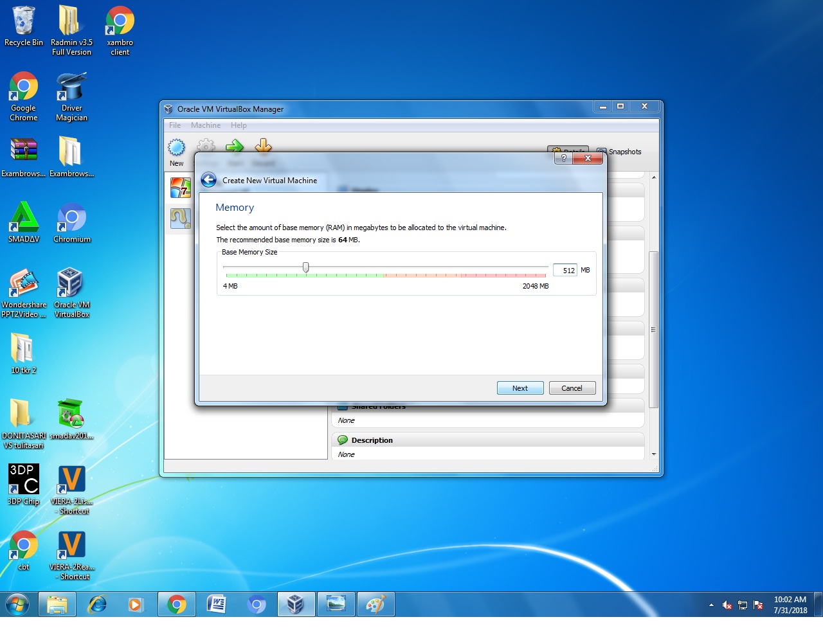Click the up arrow of the details scrollbar
The image size is (823, 644).
(654, 177)
